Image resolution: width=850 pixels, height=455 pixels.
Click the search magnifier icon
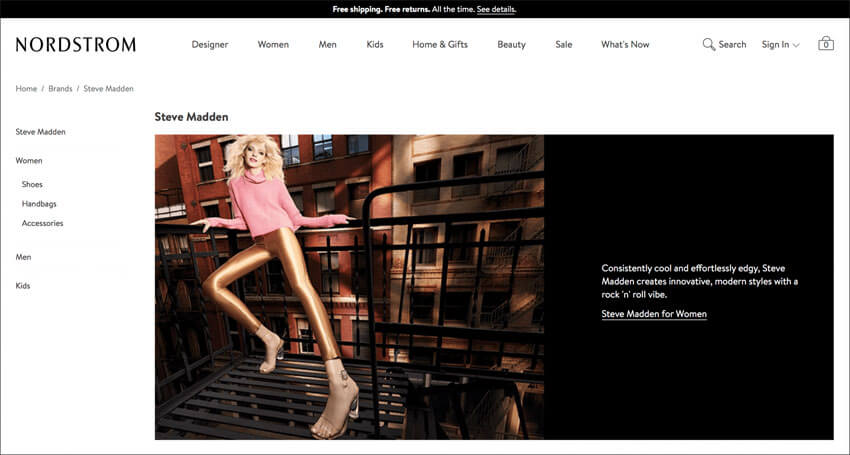709,44
